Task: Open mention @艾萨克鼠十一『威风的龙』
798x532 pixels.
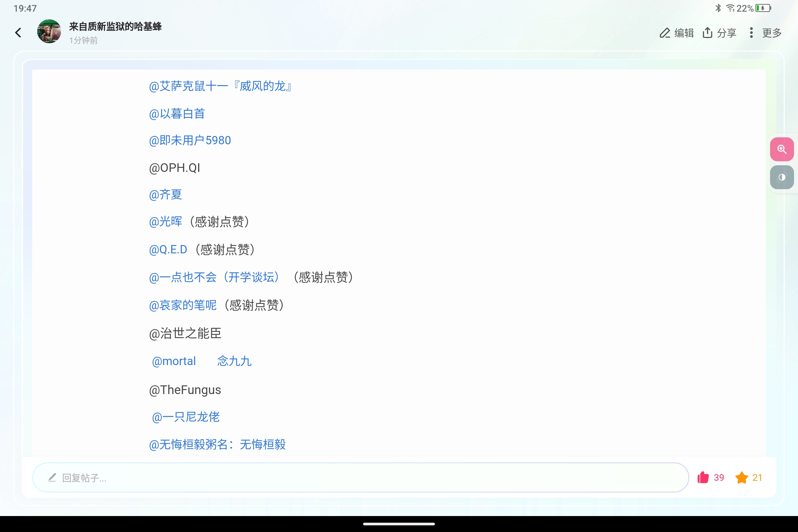Action: pos(221,86)
